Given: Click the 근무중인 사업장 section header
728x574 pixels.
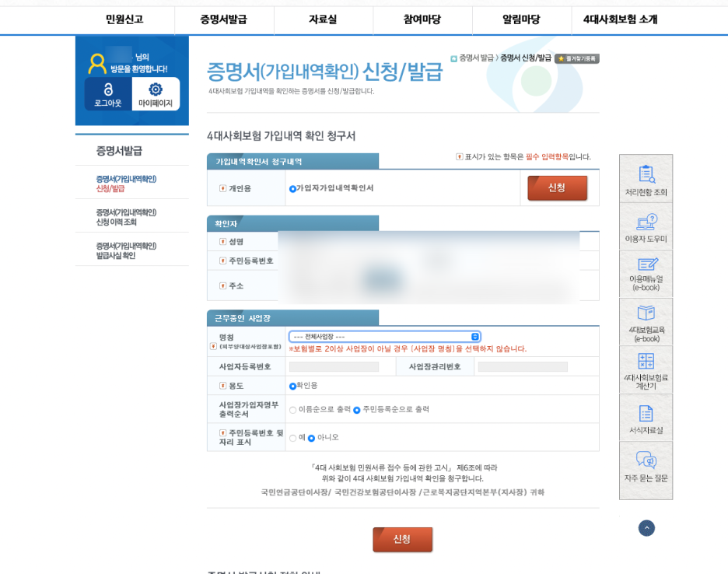Looking at the screenshot, I should point(292,318).
